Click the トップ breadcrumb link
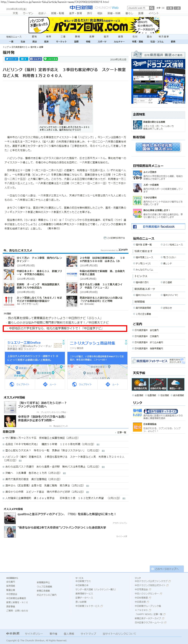 [6, 47]
